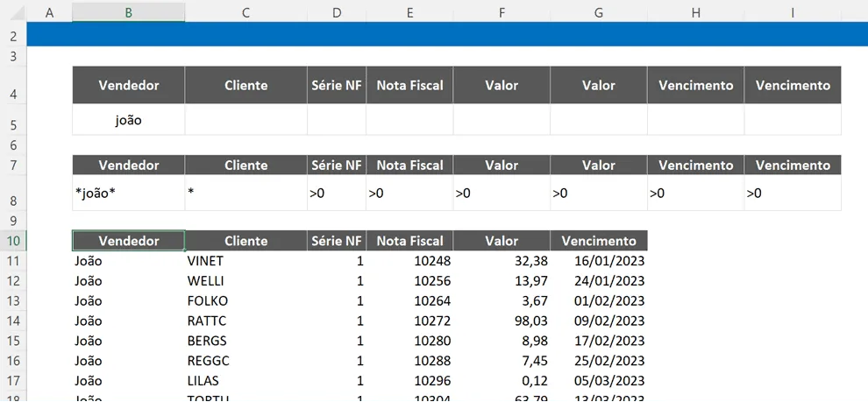868x402 pixels.
Task: Click empty Cliente criteria cell in row 5
Action: [245, 119]
